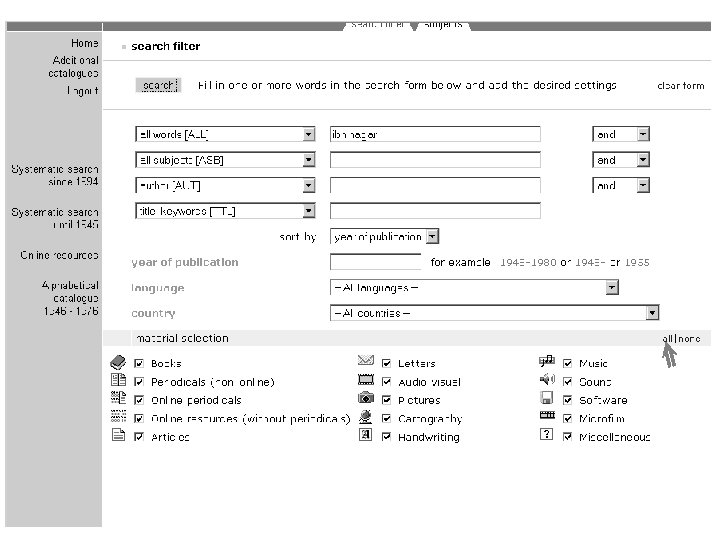The width and height of the screenshot is (720, 540).
Task: Click the Music notes icon
Action: (546, 361)
